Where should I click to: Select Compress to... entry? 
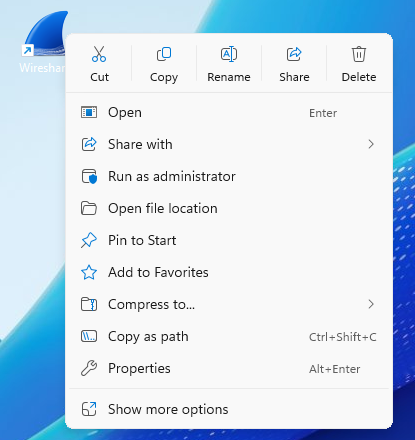click(x=229, y=304)
